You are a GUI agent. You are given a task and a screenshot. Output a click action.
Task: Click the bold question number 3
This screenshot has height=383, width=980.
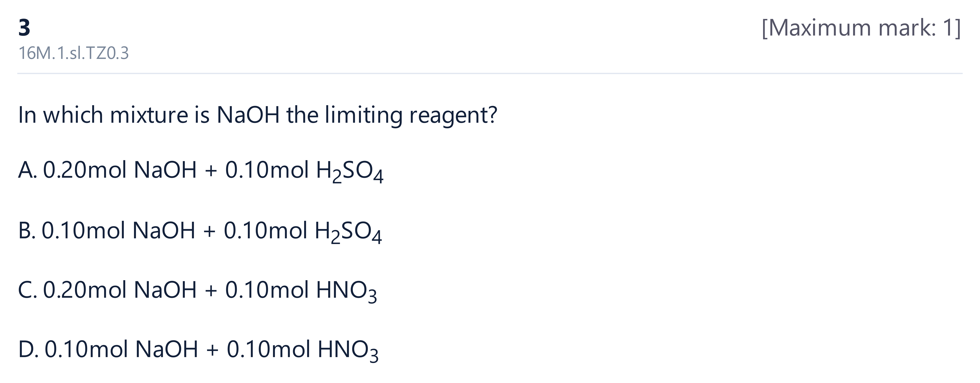tap(24, 28)
